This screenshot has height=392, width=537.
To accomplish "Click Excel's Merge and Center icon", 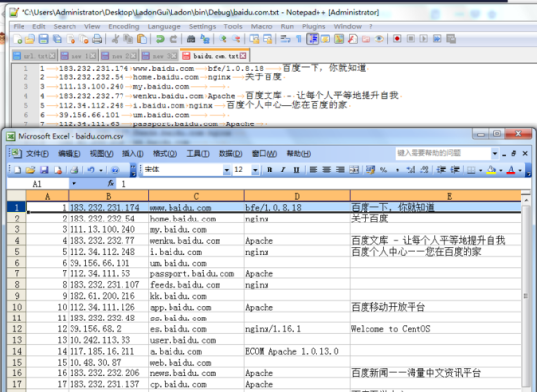I will tap(354, 170).
